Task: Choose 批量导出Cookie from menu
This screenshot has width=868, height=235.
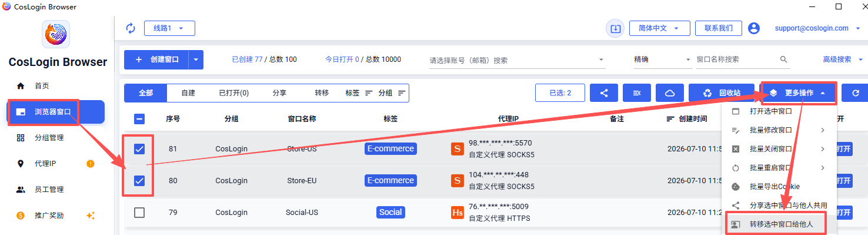Action: coord(779,187)
